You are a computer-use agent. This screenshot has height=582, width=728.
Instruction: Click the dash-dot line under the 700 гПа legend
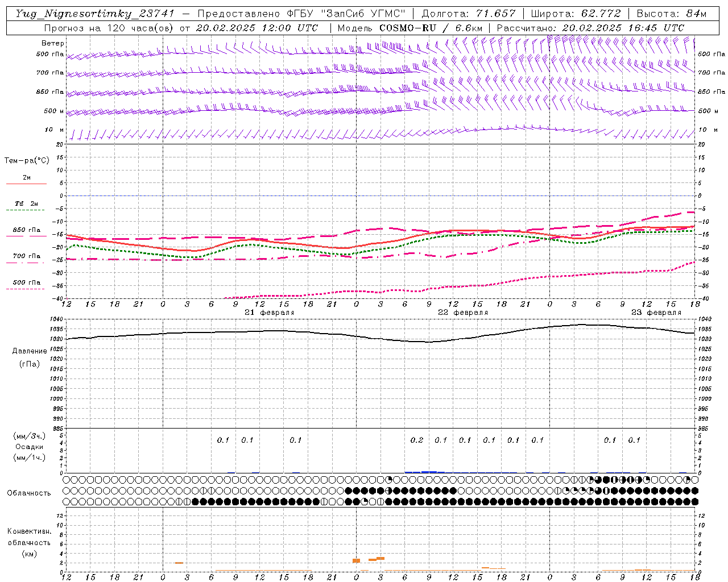pos(26,263)
